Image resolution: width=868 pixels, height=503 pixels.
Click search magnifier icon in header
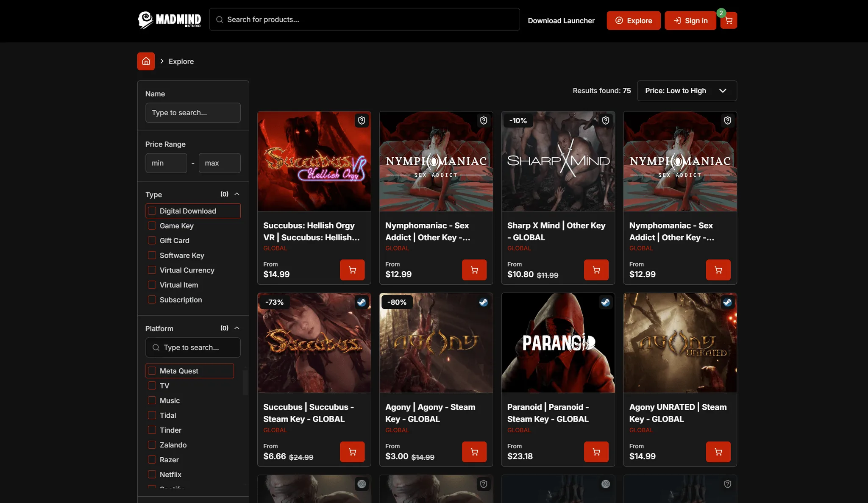[x=220, y=19]
